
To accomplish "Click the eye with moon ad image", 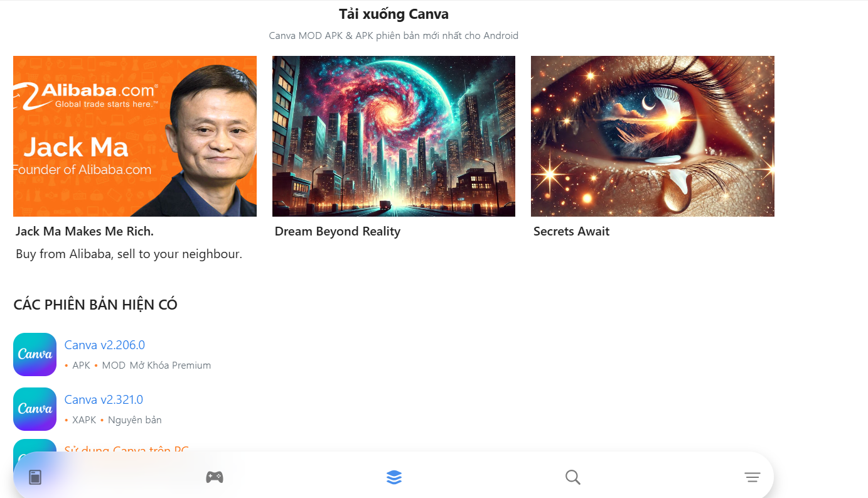I will 653,136.
